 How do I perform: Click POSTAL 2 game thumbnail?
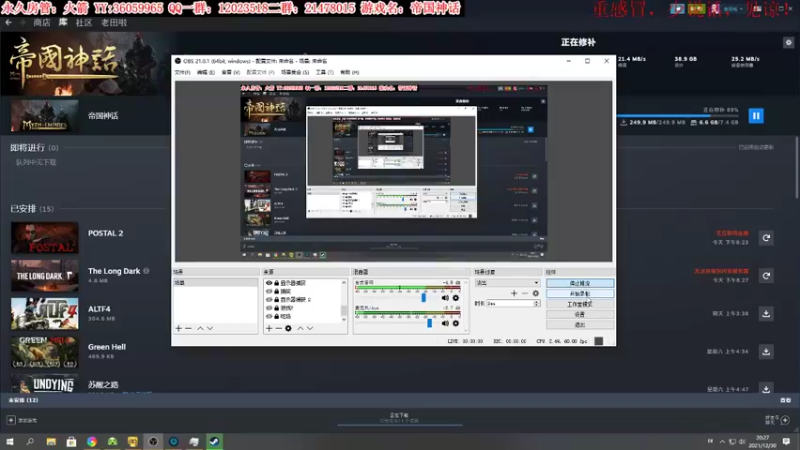45,238
